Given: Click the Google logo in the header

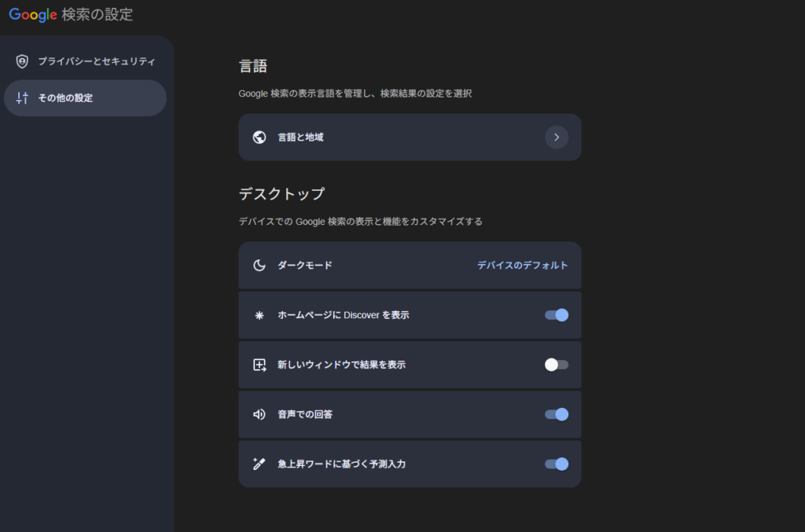Looking at the screenshot, I should pos(33,14).
